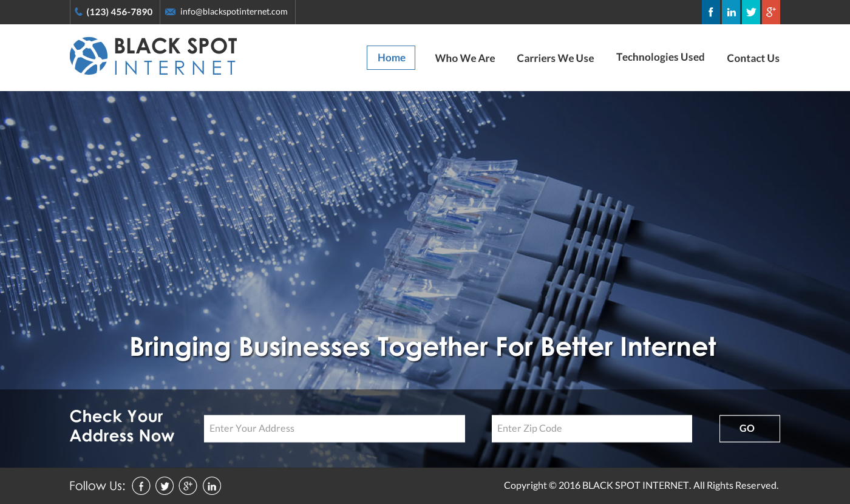This screenshot has height=504, width=850.
Task: Open the Carriers We Use page
Action: (x=556, y=58)
